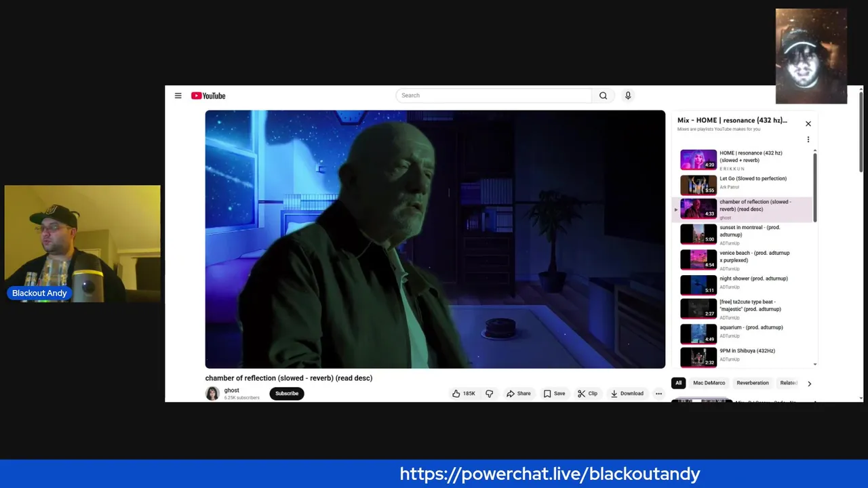This screenshot has height=488, width=868.
Task: Click the ERIKKUN channel name
Action: (732, 169)
